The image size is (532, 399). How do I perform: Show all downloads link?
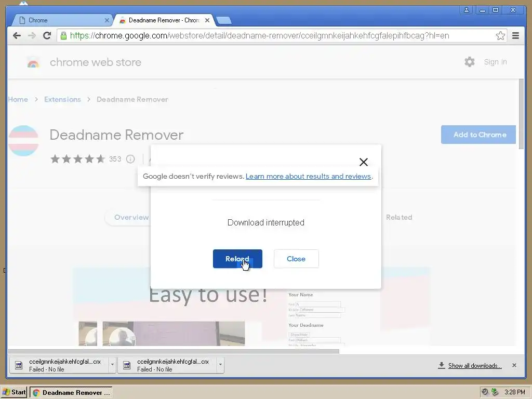click(x=475, y=365)
